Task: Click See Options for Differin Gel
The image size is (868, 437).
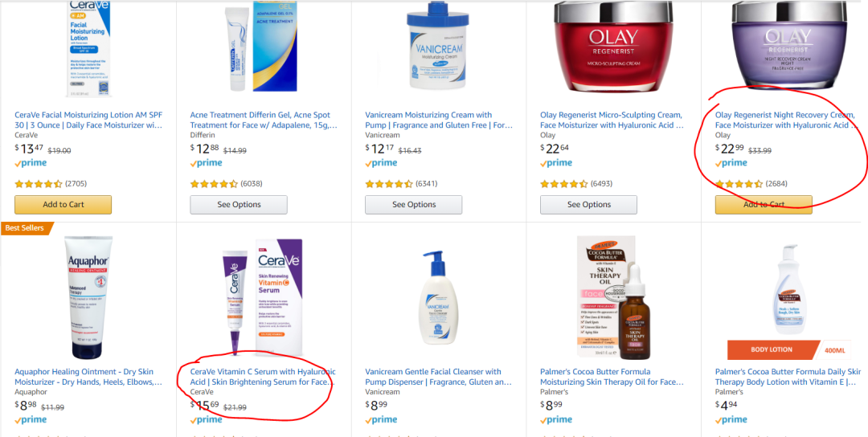Action: click(239, 205)
